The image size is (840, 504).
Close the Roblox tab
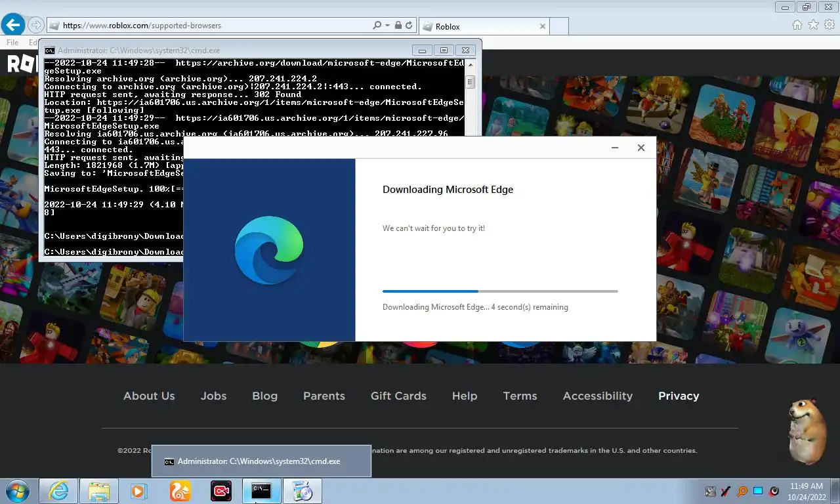pos(542,26)
